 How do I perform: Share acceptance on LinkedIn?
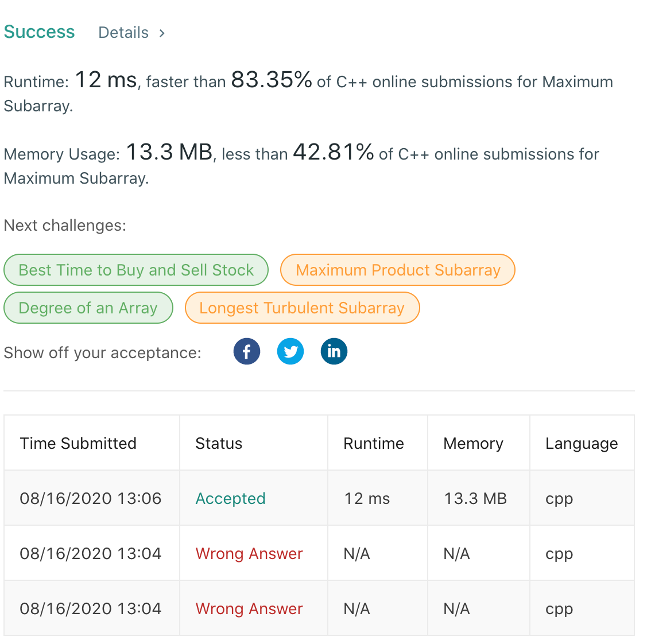(x=334, y=351)
